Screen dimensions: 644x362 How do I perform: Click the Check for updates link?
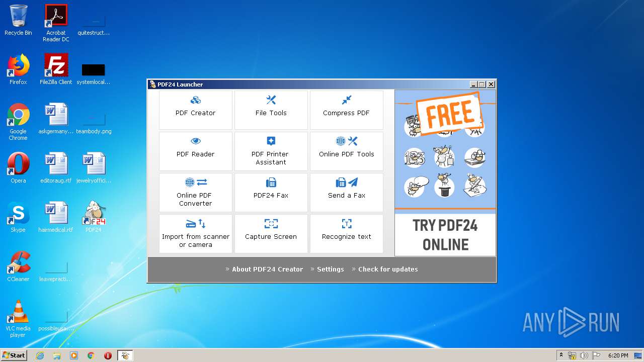pyautogui.click(x=388, y=269)
